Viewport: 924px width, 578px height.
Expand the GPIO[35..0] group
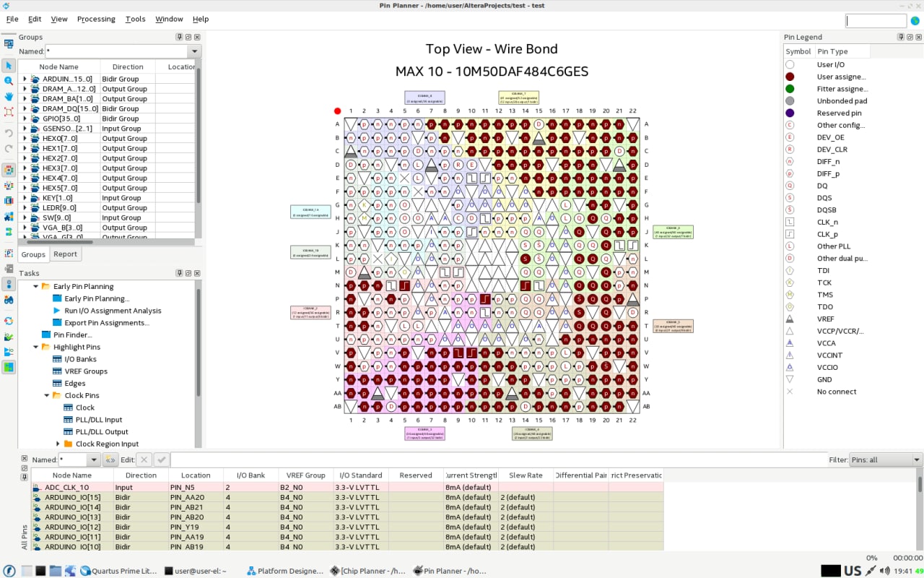[x=25, y=118]
